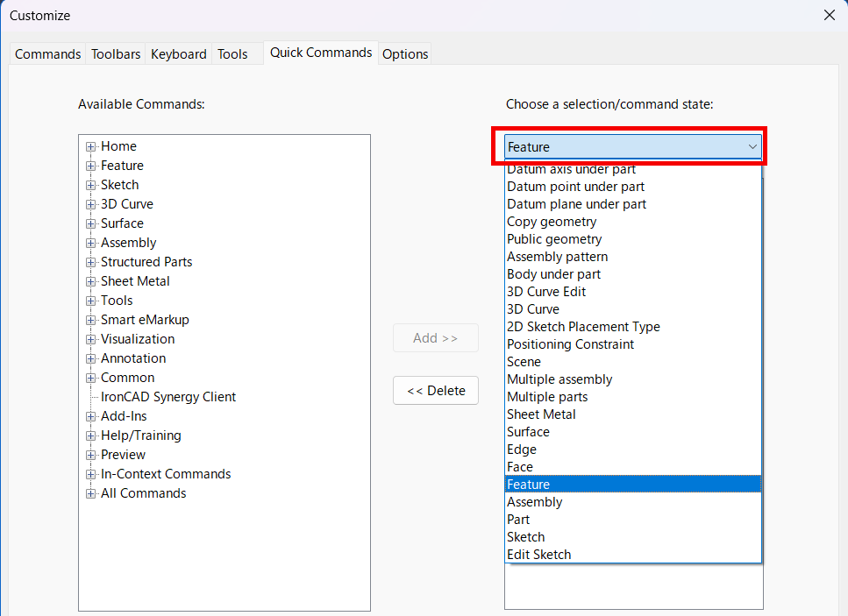
Task: Select the Quick Commands tab
Action: point(321,53)
